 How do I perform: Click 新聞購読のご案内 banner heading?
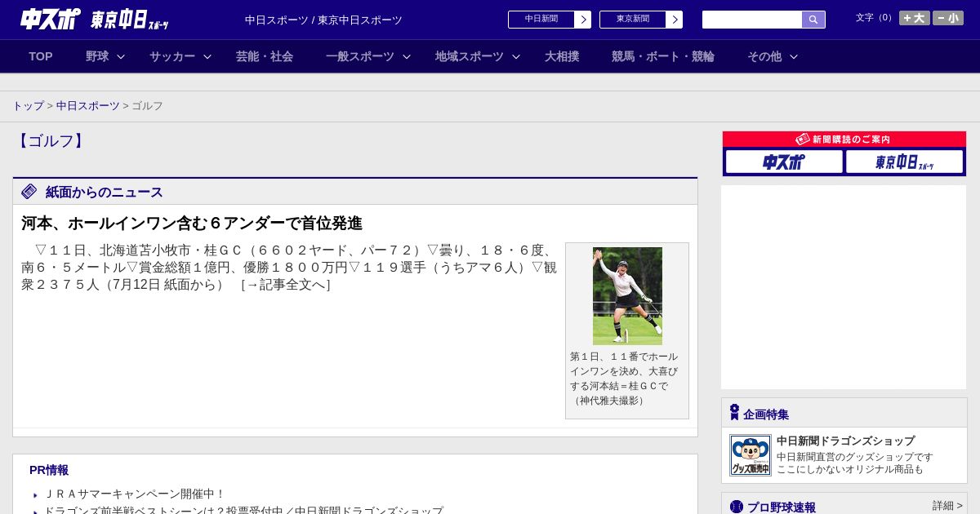point(844,140)
